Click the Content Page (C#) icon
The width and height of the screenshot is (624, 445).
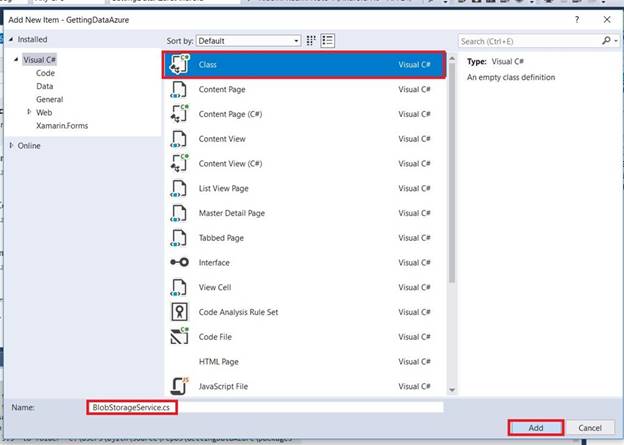tap(179, 114)
